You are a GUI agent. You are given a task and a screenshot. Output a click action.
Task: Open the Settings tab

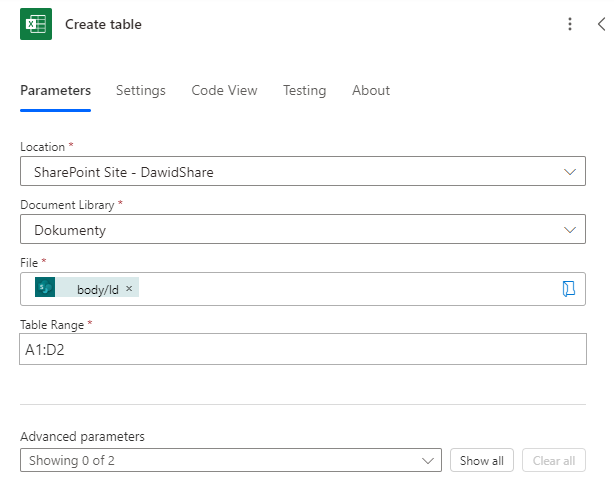(141, 90)
